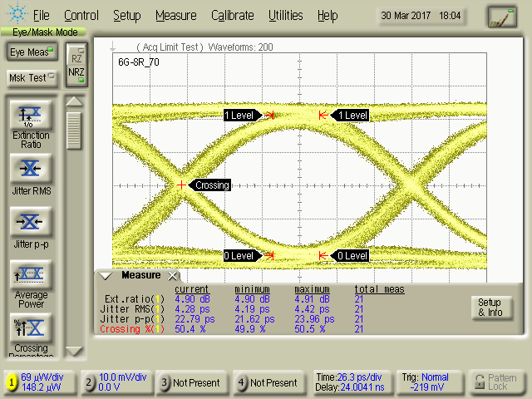The height and width of the screenshot is (399, 532).
Task: Click channel 3 Not Present button
Action: point(192,382)
